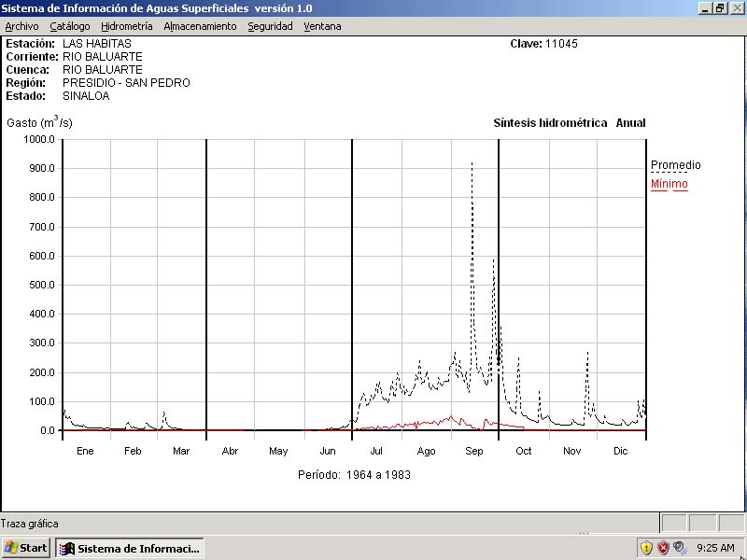Select the Sistema de Información taskbar button
Screen dimensions: 747x560
pyautogui.click(x=129, y=548)
